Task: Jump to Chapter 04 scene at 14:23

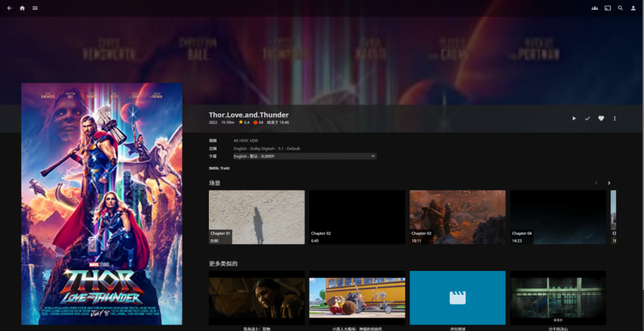Action: 558,217
